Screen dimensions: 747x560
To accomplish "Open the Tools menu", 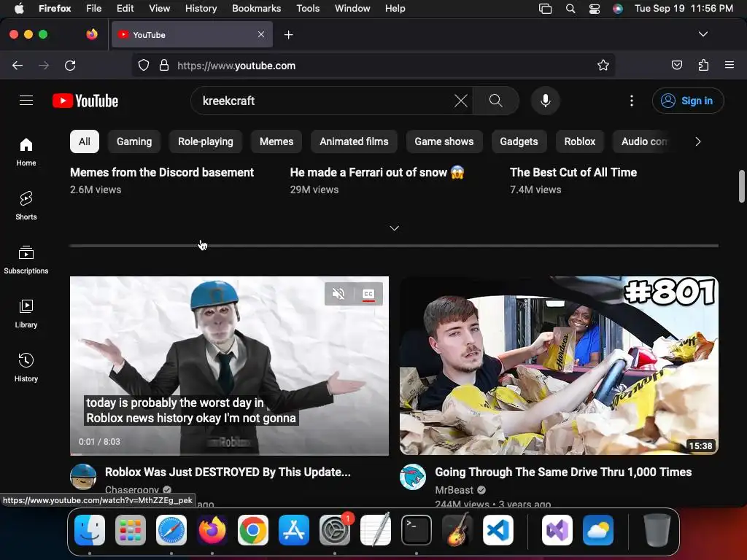I will 308,9.
